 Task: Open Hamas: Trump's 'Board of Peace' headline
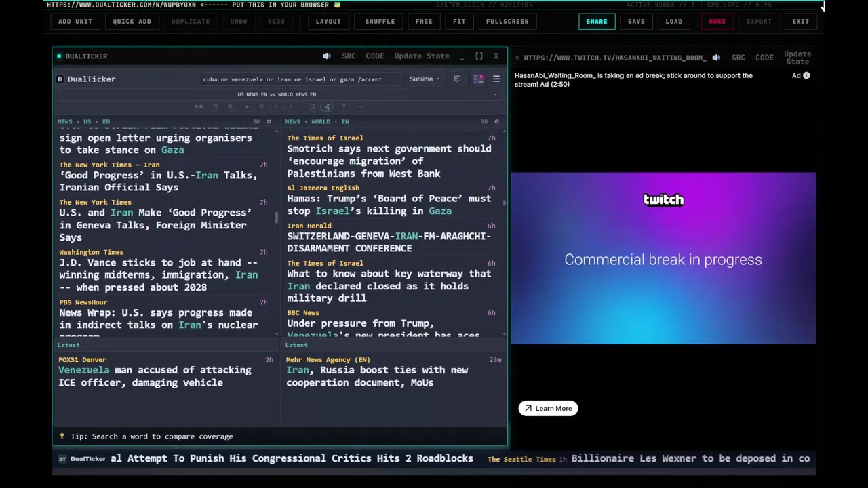pos(389,205)
